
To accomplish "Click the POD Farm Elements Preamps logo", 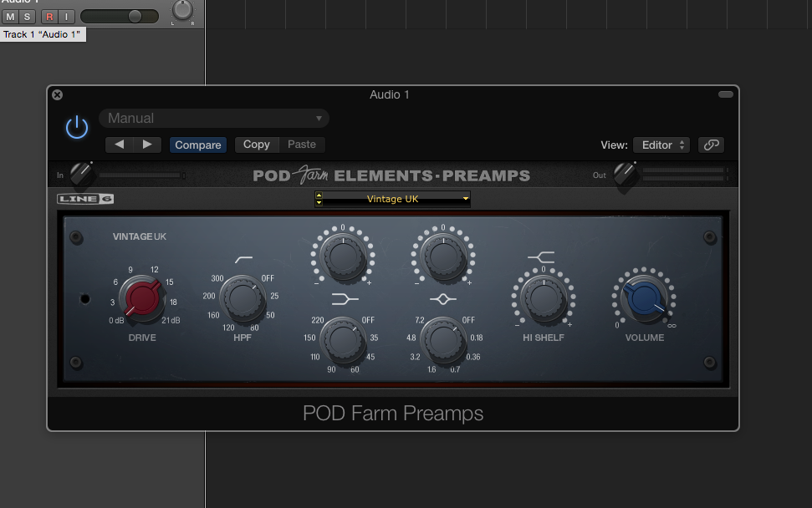I will (x=391, y=175).
